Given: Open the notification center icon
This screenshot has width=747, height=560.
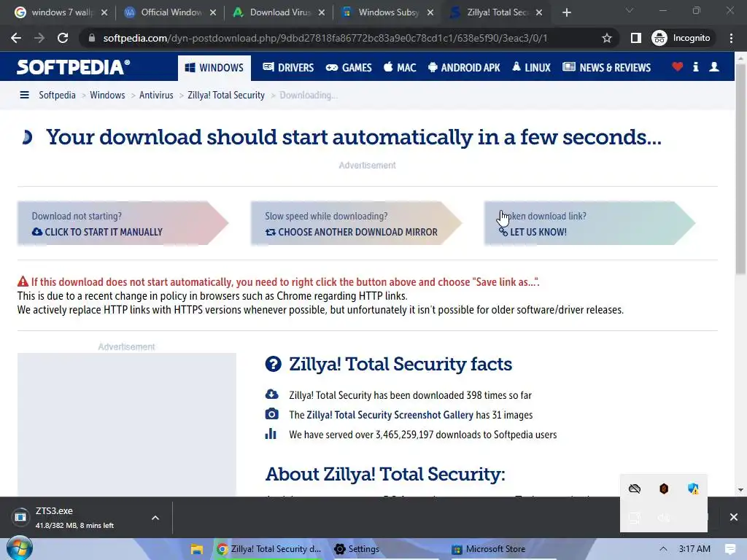Looking at the screenshot, I should (729, 549).
